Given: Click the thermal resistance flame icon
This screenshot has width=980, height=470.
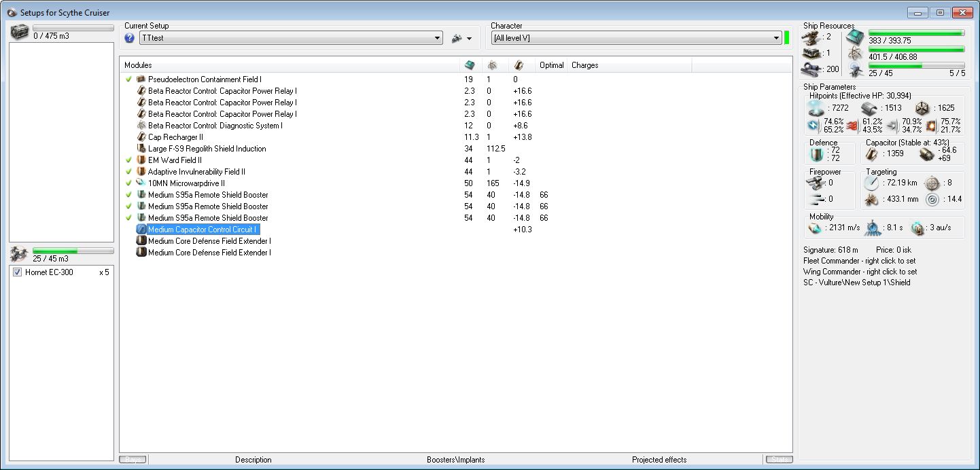Looking at the screenshot, I should pyautogui.click(x=854, y=126).
